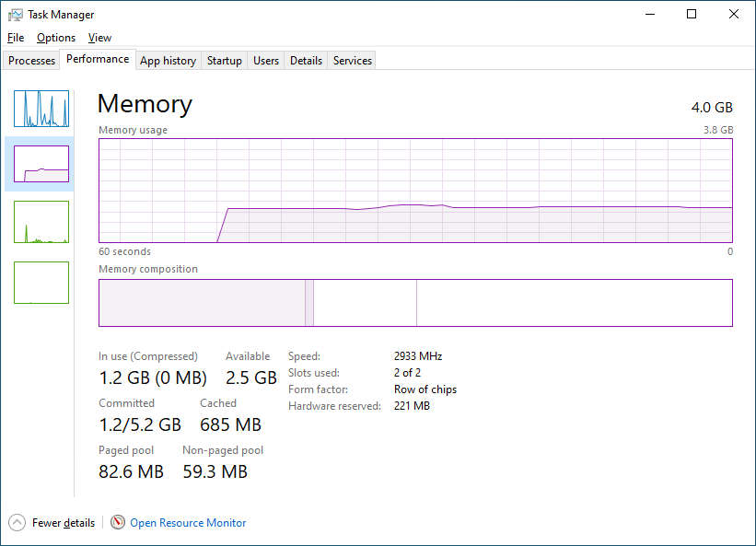Open the Startup tab
The width and height of the screenshot is (756, 546).
click(225, 61)
